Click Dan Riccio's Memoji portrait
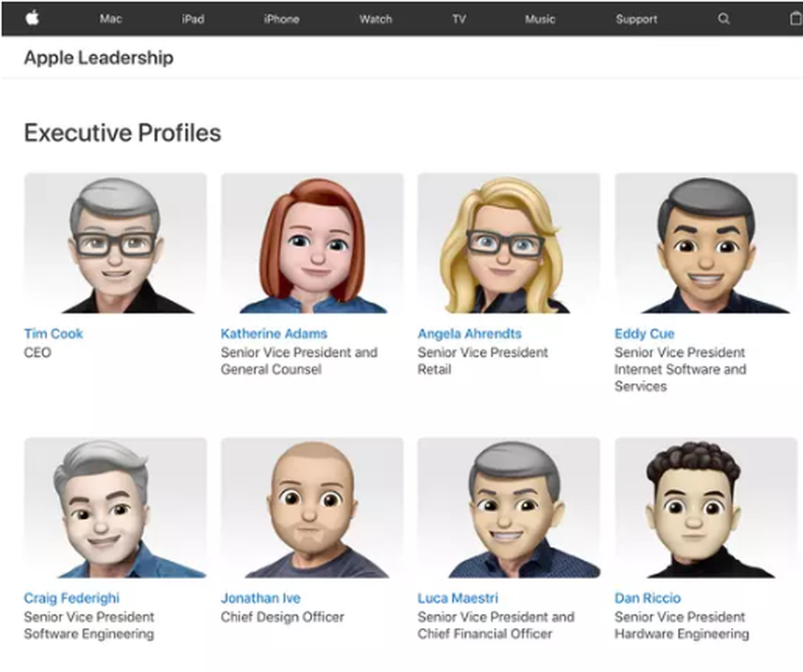Viewport: 803px width, 672px height. point(706,507)
